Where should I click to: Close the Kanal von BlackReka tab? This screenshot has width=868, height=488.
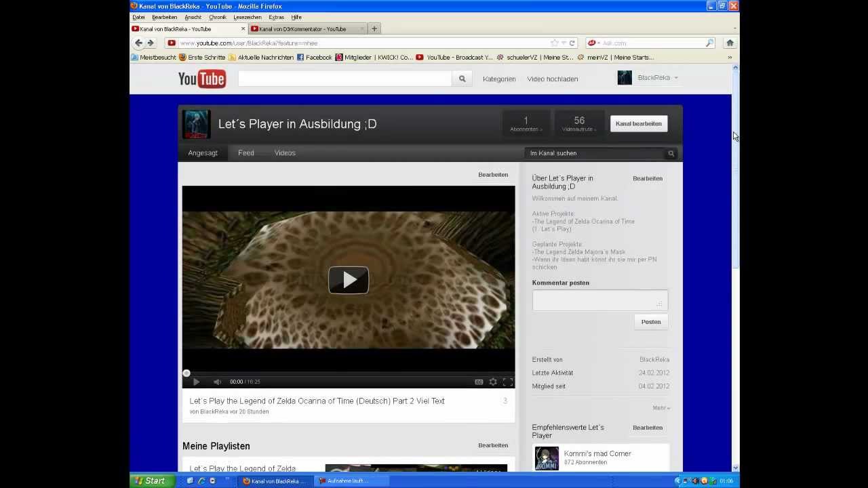pyautogui.click(x=243, y=28)
